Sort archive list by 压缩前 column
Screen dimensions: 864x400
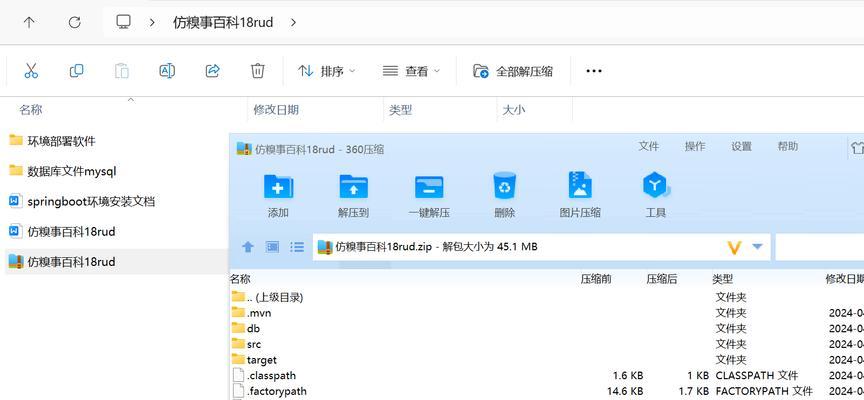(x=596, y=279)
